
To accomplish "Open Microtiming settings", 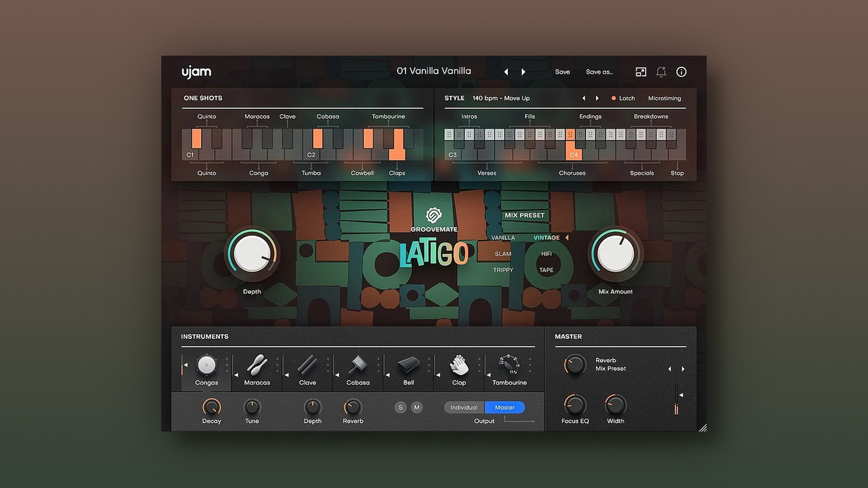I will tap(664, 98).
